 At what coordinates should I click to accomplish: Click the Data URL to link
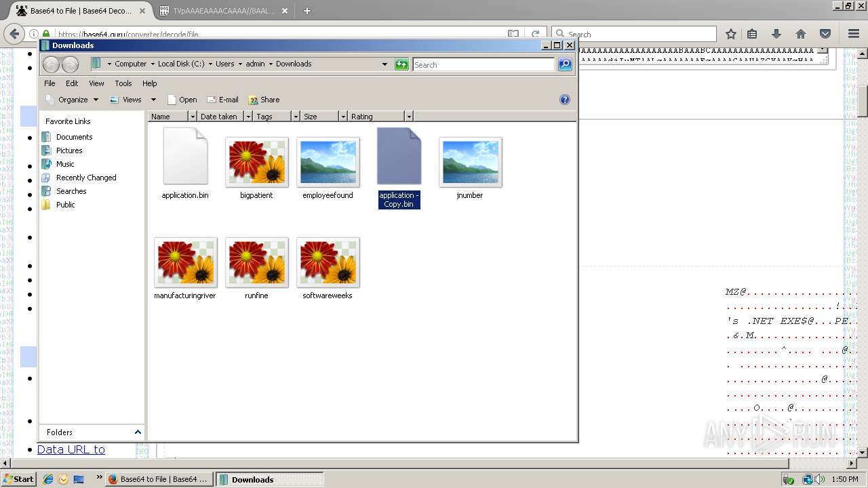71,449
